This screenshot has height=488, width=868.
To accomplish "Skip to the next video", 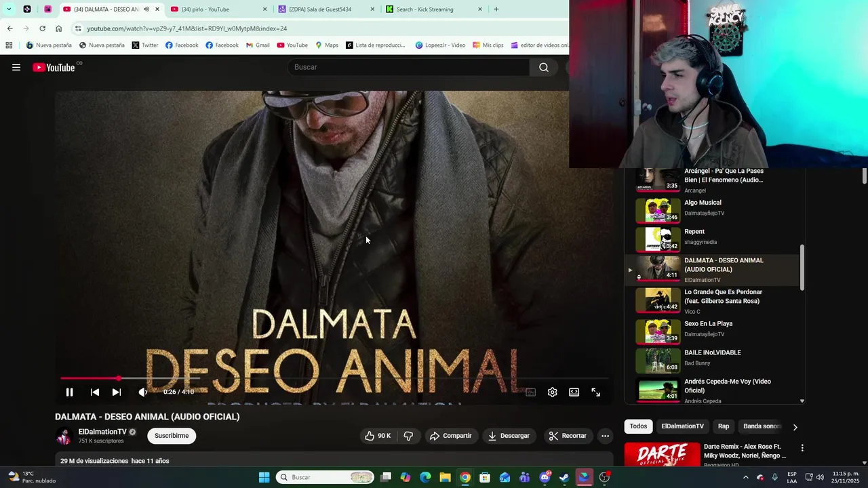I will [x=117, y=392].
